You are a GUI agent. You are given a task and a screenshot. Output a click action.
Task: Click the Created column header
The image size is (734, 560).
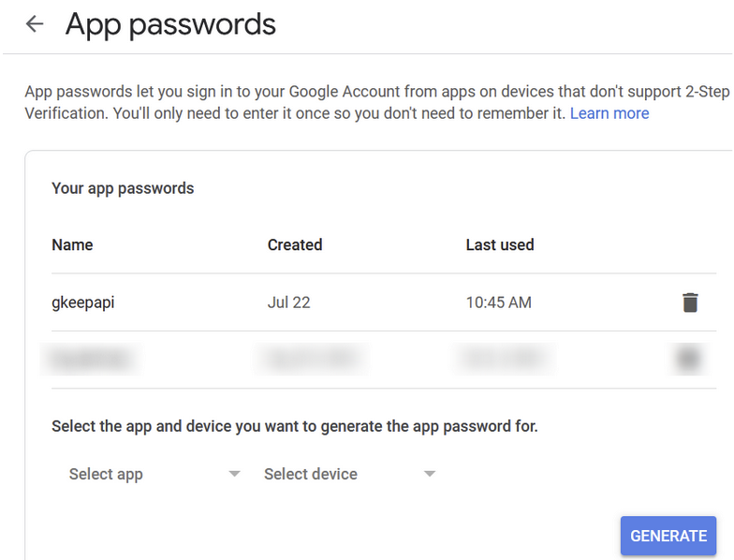tap(295, 244)
